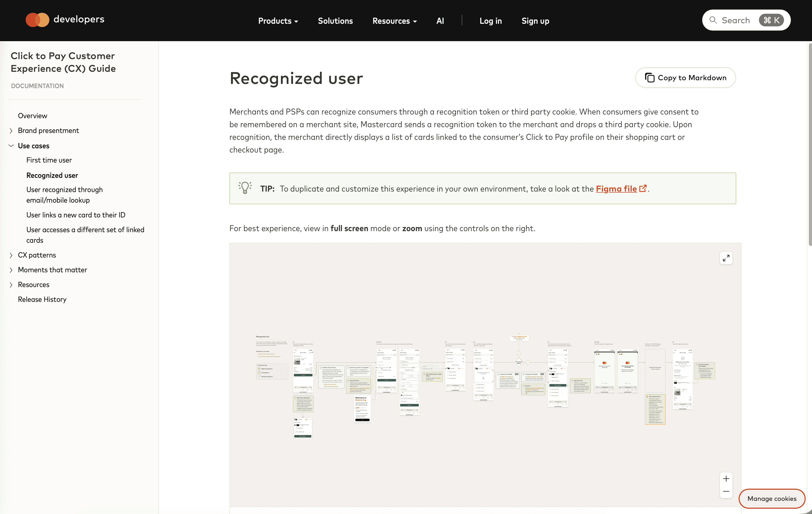
Task: Click the Manage cookies button
Action: point(772,498)
